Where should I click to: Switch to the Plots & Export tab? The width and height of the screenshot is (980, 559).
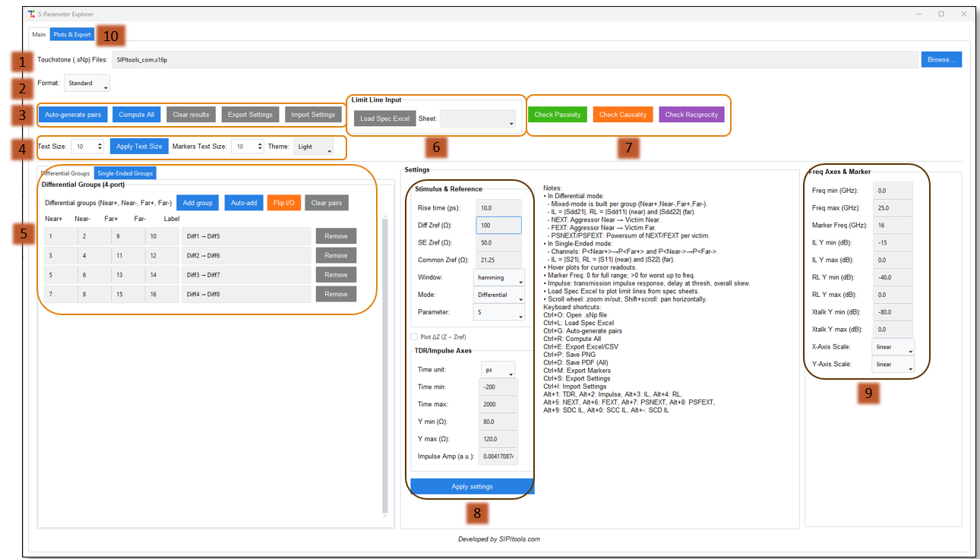pyautogui.click(x=72, y=34)
